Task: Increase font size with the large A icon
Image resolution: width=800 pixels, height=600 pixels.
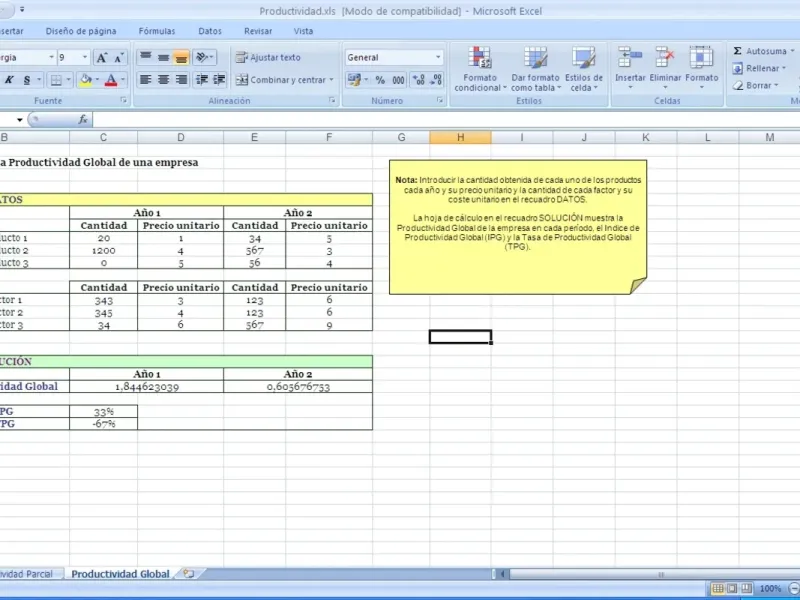Action: pyautogui.click(x=102, y=57)
